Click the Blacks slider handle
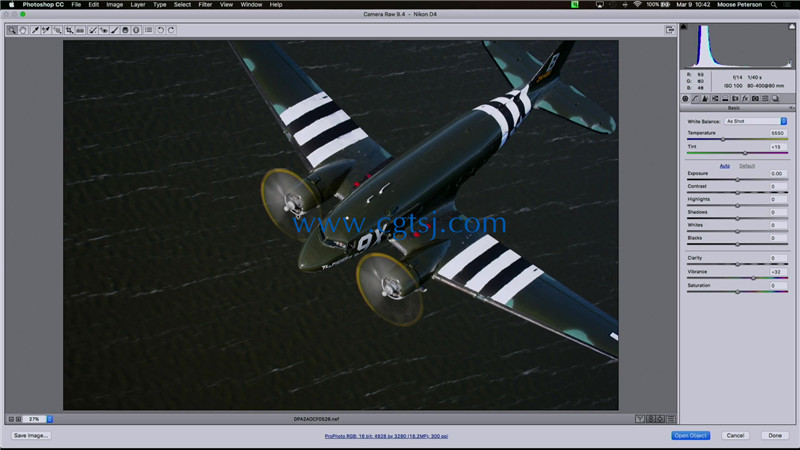800x450 pixels. 737,244
